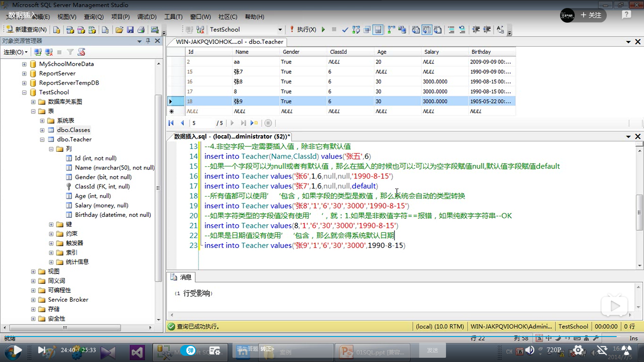Open the Help (帮助) menu
The width and height of the screenshot is (644, 362).
point(255,16)
